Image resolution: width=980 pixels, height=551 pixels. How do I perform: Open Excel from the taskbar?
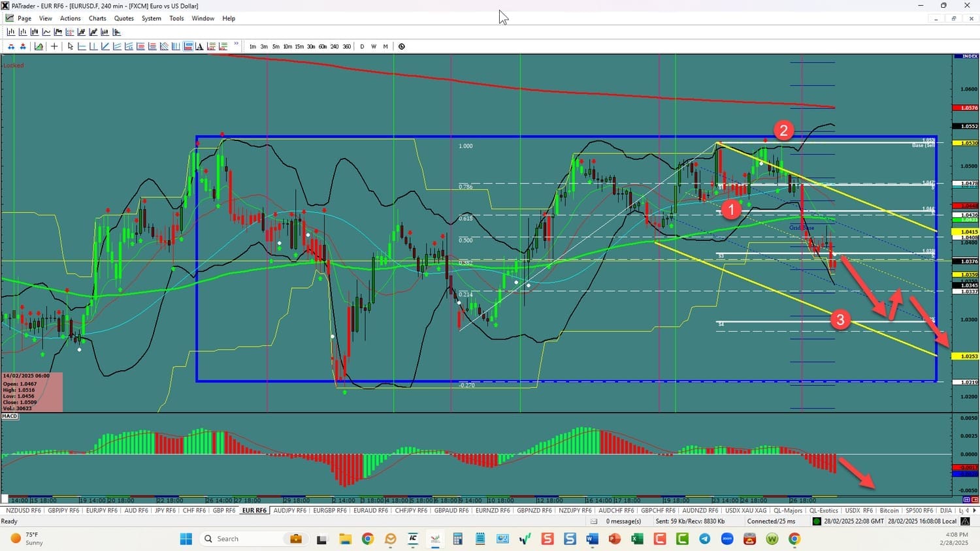click(x=637, y=539)
